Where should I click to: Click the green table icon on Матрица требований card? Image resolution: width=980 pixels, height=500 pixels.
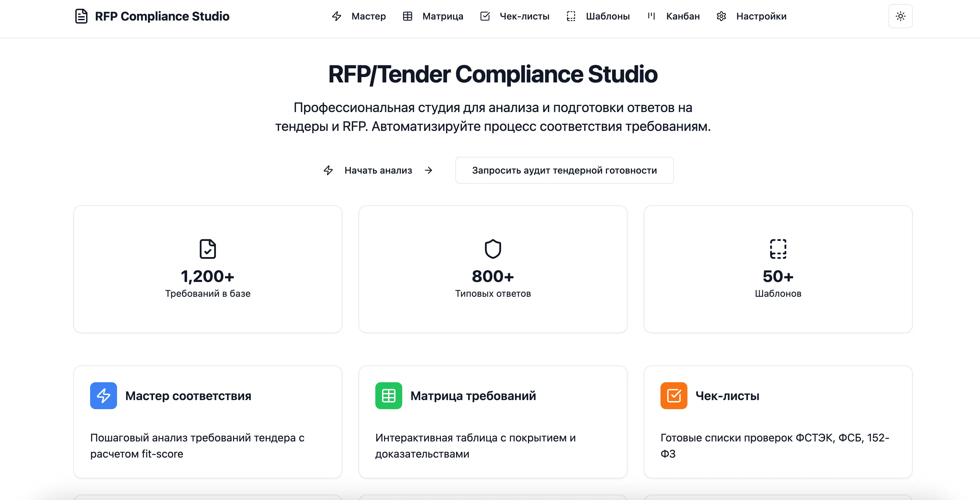pos(388,396)
